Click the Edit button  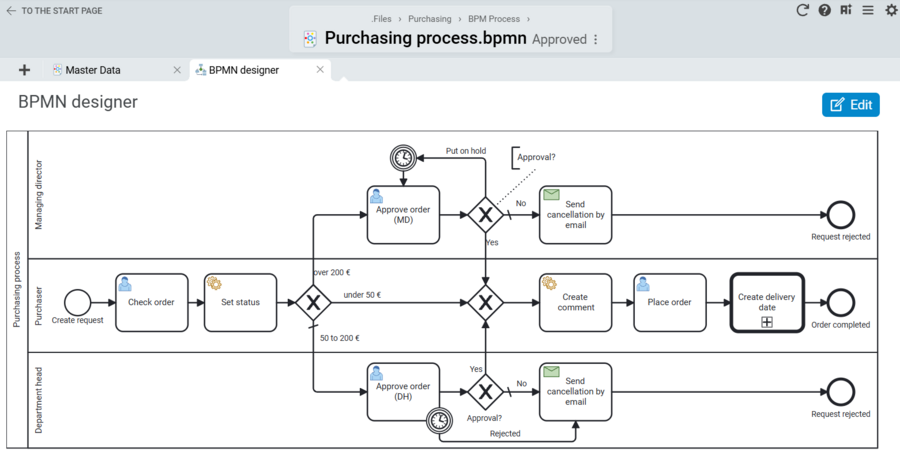(851, 105)
